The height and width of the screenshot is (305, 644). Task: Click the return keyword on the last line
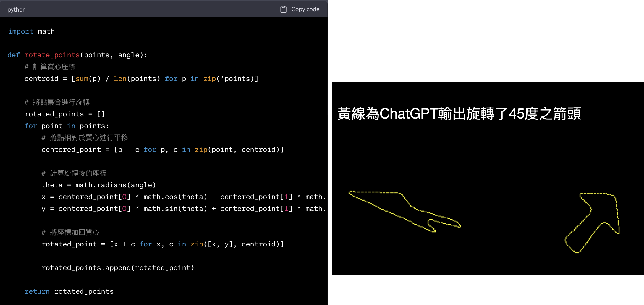(x=37, y=291)
